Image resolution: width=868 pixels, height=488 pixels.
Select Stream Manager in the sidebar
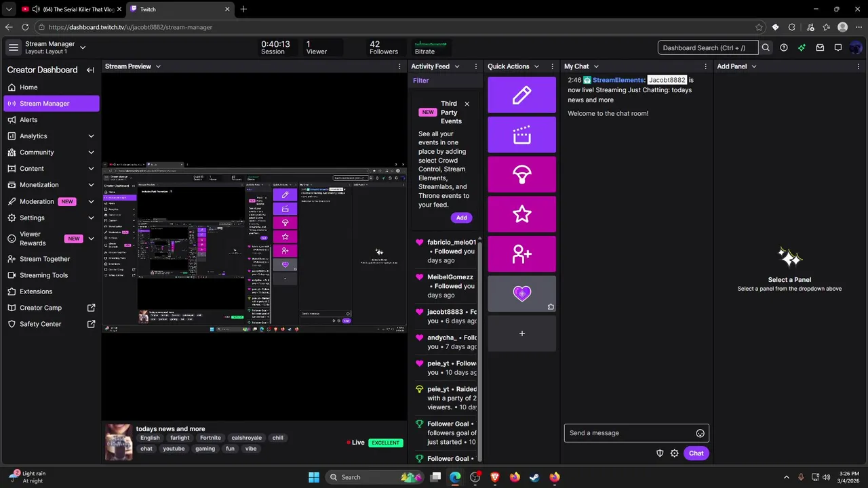[x=51, y=104]
